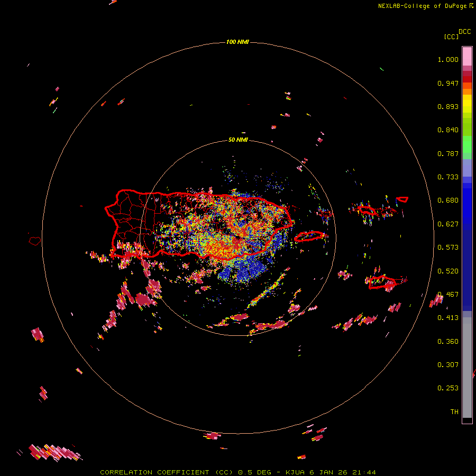Pick the gray segment of the color bar

click(467, 368)
